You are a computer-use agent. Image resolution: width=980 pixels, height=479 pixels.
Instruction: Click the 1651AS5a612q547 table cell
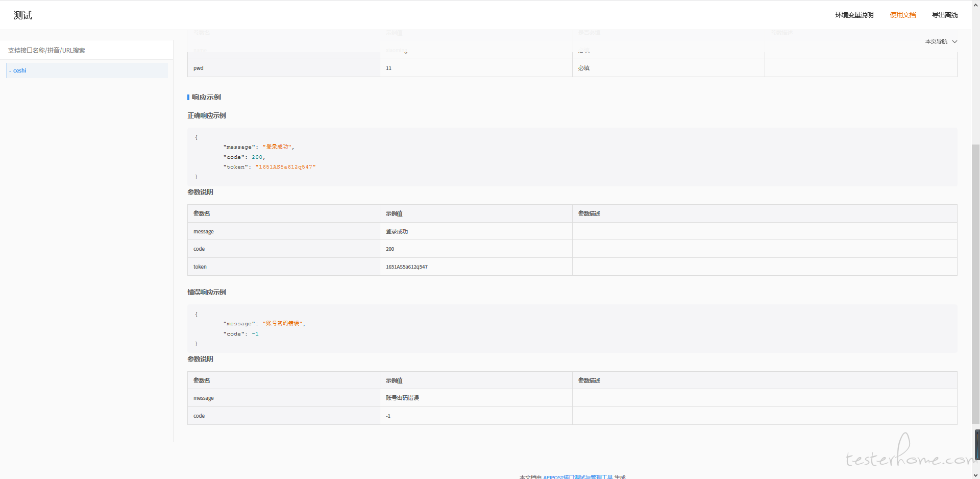coord(476,267)
